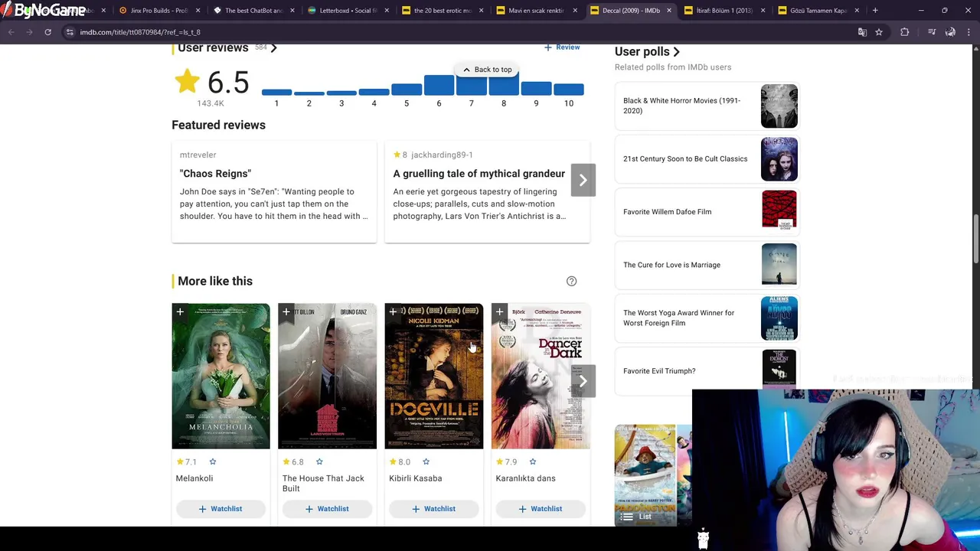Click the rating histogram bar for 10
Image resolution: width=980 pixels, height=551 pixels.
569,89
